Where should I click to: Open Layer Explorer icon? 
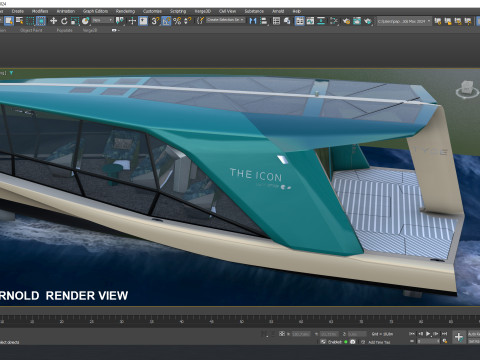click(x=287, y=21)
